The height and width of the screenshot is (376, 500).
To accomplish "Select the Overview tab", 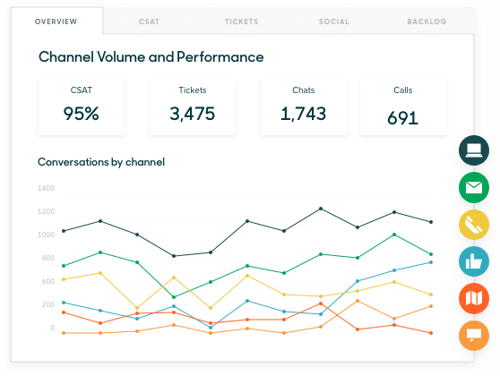I will click(x=56, y=22).
